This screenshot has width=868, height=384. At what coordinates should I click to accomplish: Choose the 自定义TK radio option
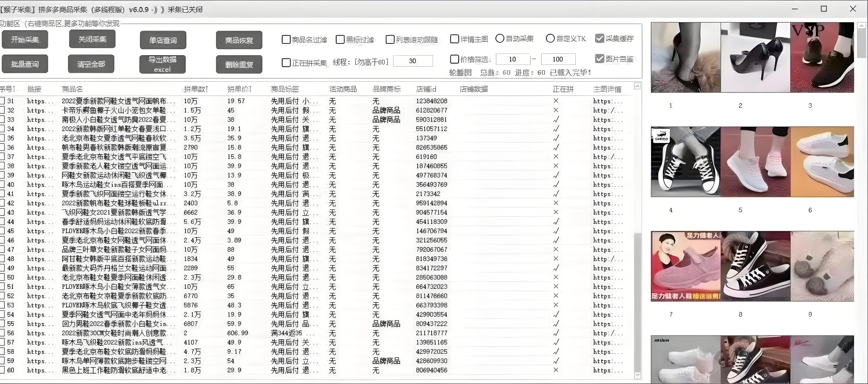pos(550,39)
